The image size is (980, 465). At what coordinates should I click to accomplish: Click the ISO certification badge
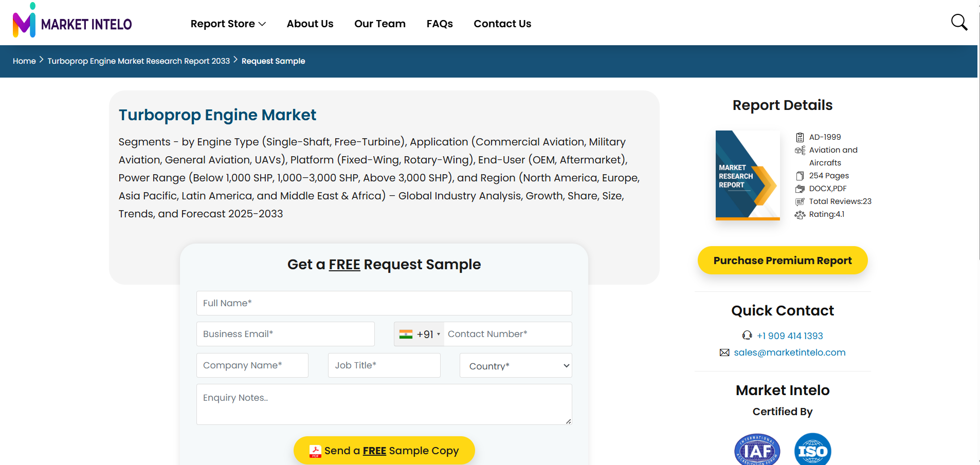pos(812,450)
